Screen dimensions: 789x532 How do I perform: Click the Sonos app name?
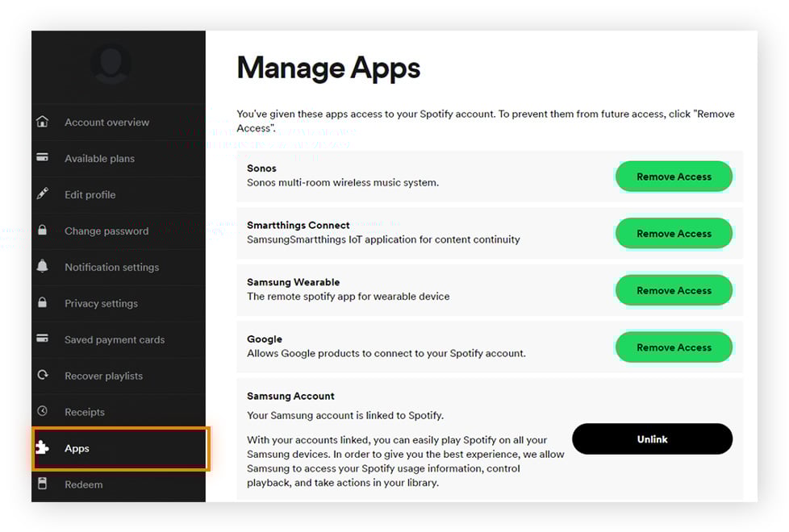tap(261, 168)
